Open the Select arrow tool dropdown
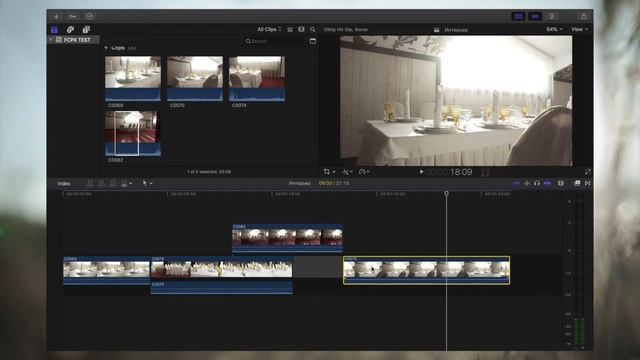 pos(147,183)
